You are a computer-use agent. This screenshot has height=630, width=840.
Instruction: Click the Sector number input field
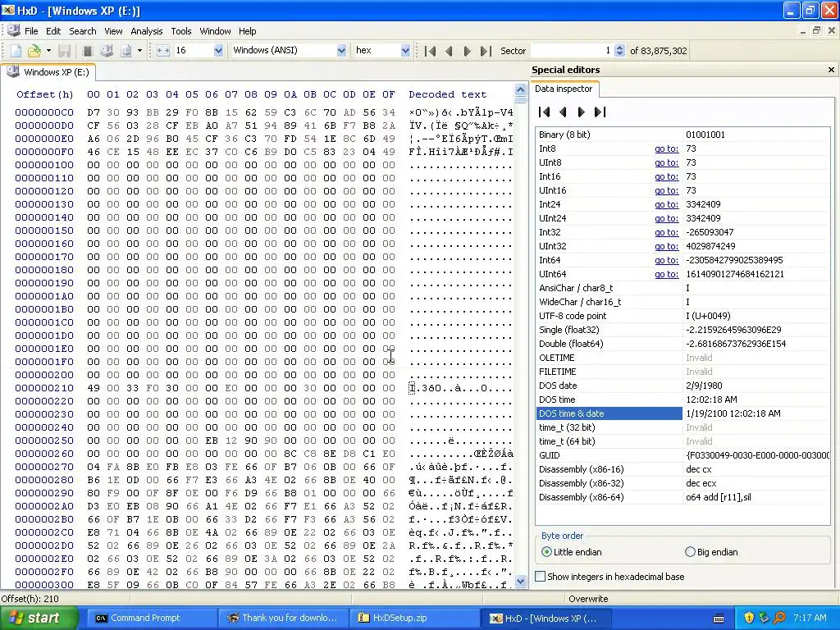click(572, 50)
